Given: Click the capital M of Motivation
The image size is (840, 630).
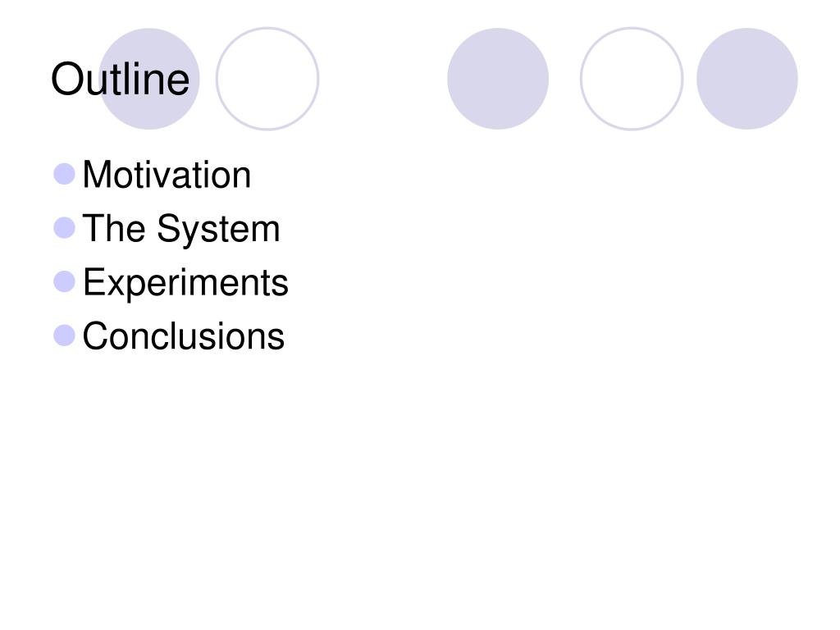Looking at the screenshot, I should pos(95,175).
